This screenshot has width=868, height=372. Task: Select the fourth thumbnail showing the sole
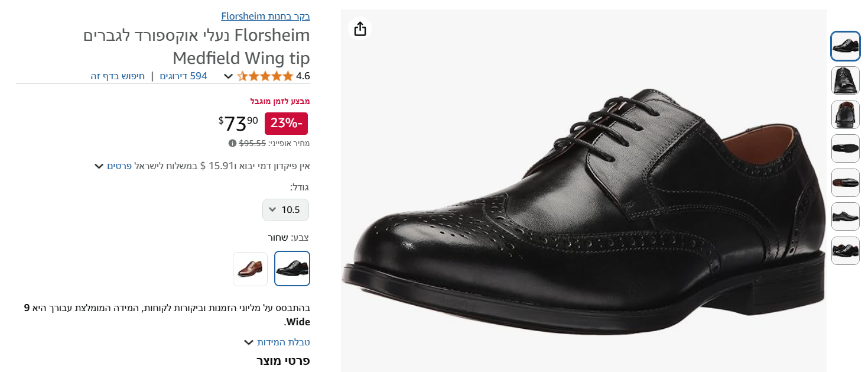[x=845, y=148]
